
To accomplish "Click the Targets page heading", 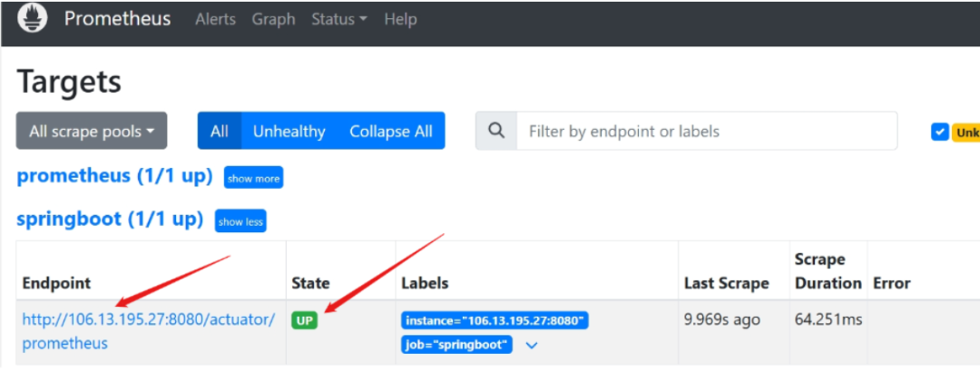I will (69, 82).
